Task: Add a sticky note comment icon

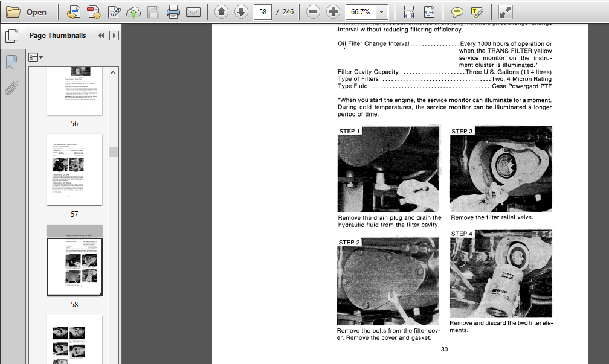Action: click(457, 13)
